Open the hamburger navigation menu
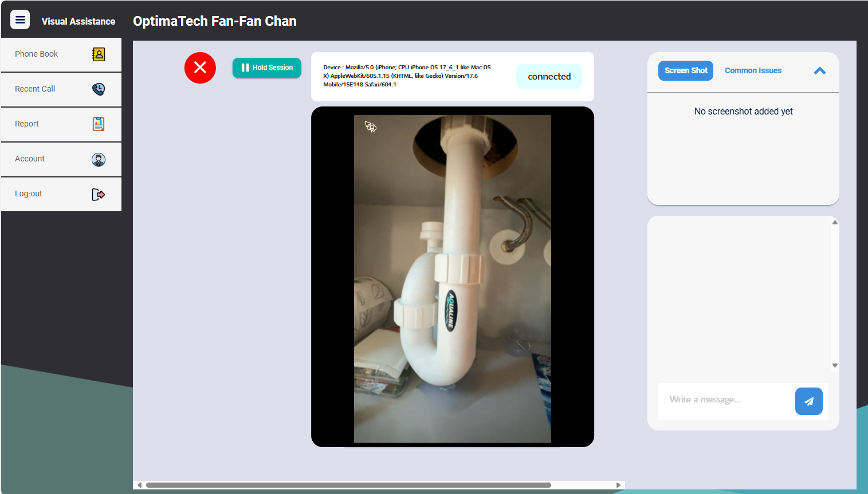 (20, 19)
